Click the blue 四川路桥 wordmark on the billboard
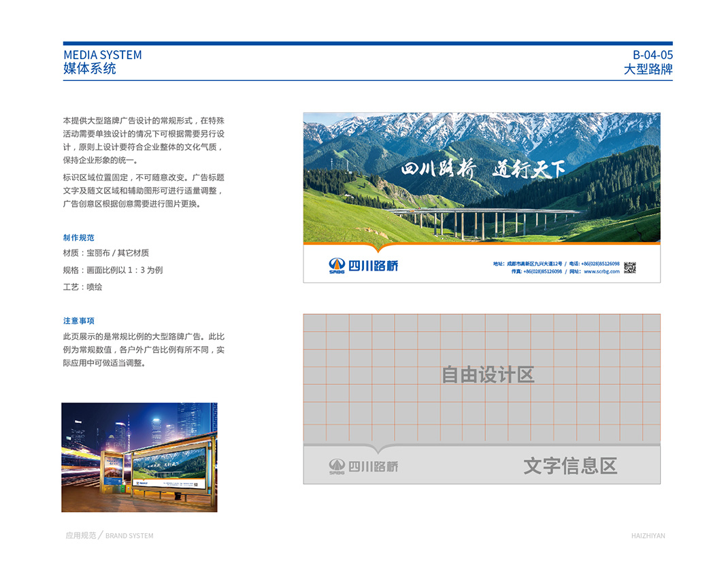728x580 pixels. pyautogui.click(x=374, y=266)
